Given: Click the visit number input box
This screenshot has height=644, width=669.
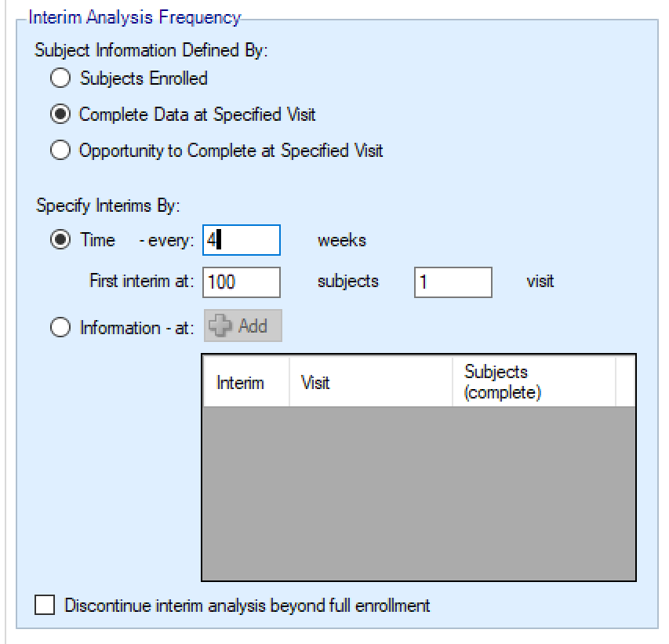Looking at the screenshot, I should tap(453, 282).
